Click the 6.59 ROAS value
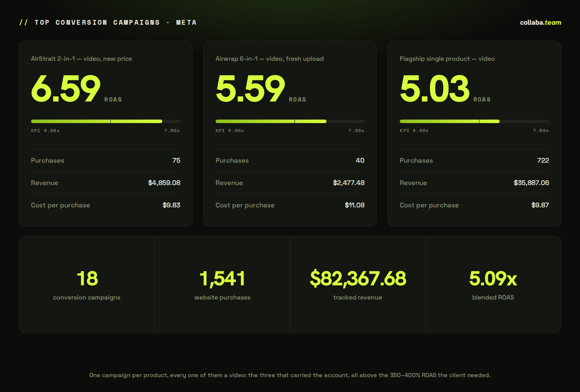 66,89
